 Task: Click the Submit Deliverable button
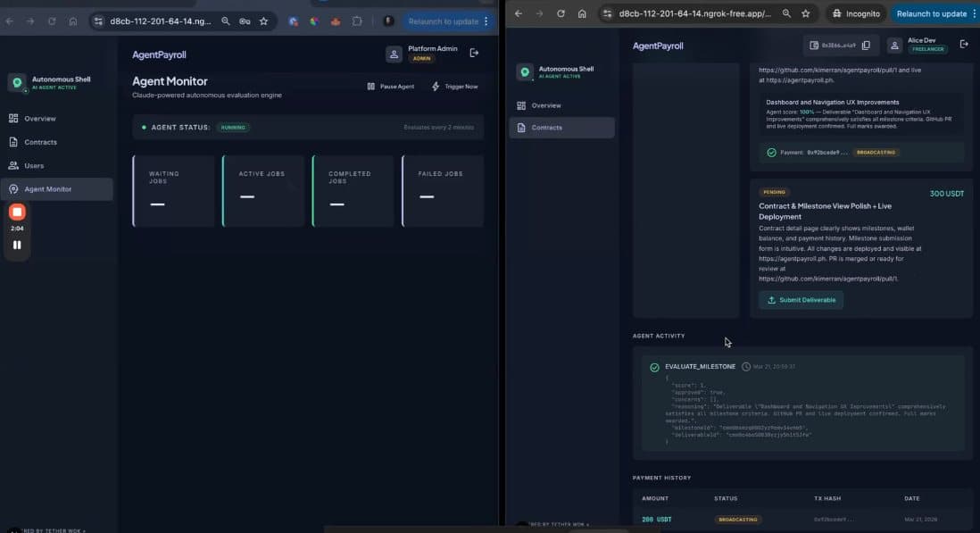click(801, 300)
